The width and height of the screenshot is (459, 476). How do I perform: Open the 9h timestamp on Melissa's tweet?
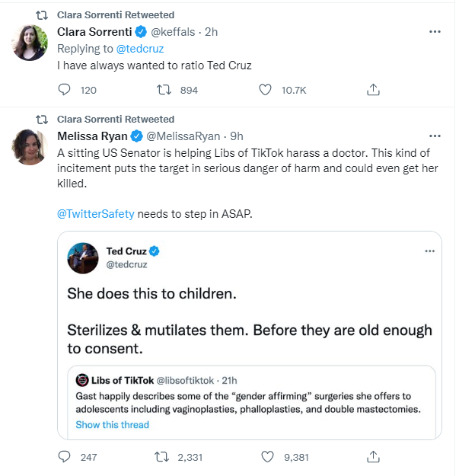(x=236, y=136)
